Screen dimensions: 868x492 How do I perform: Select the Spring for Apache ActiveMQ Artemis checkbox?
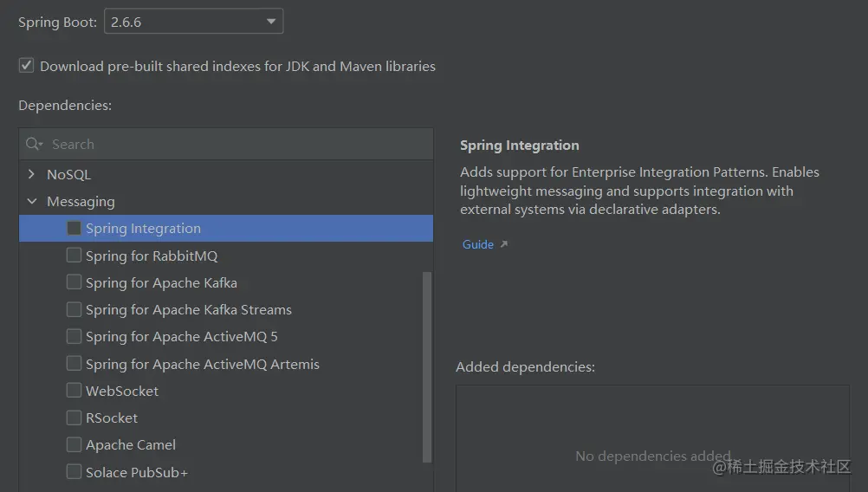pyautogui.click(x=74, y=364)
